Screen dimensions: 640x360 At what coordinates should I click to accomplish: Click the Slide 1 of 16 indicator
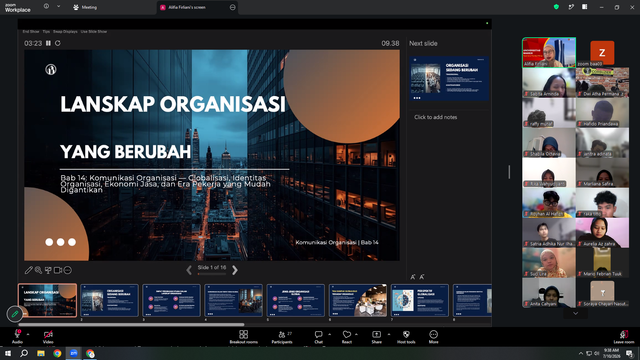coord(211,268)
